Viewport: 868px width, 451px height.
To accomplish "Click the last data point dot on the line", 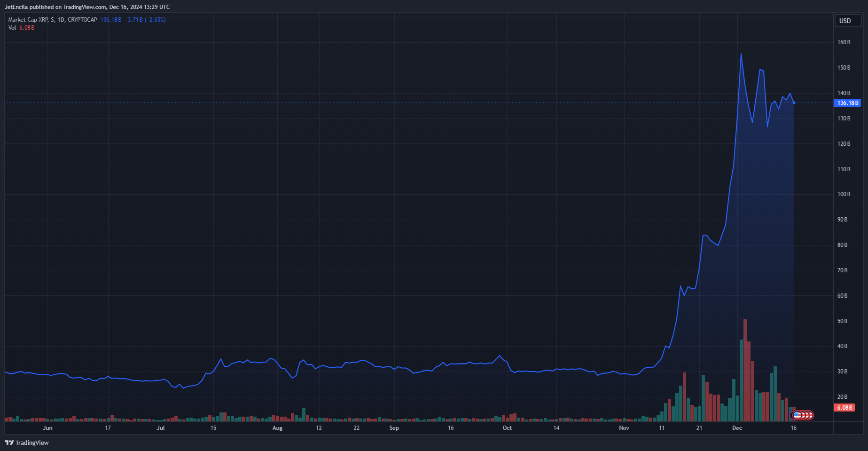I will coord(794,103).
